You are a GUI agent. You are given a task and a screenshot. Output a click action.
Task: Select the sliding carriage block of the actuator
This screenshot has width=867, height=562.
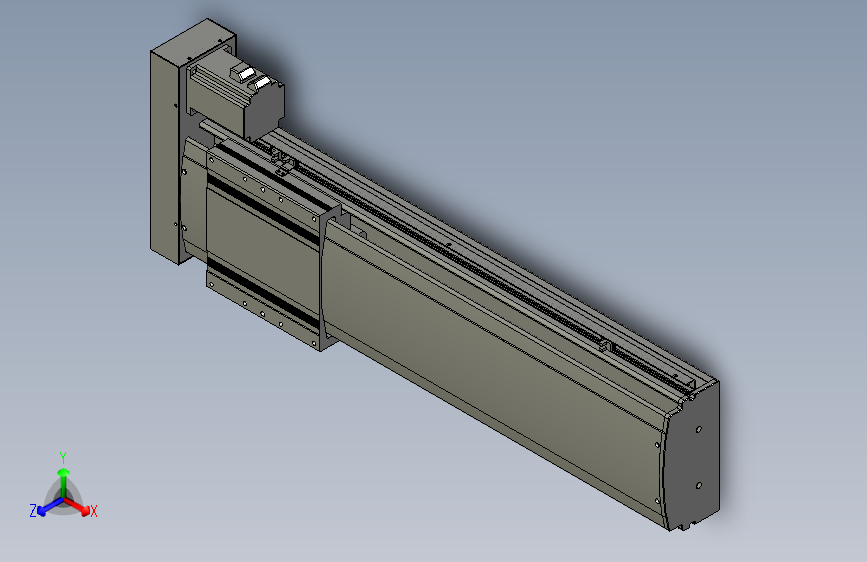coord(264,247)
